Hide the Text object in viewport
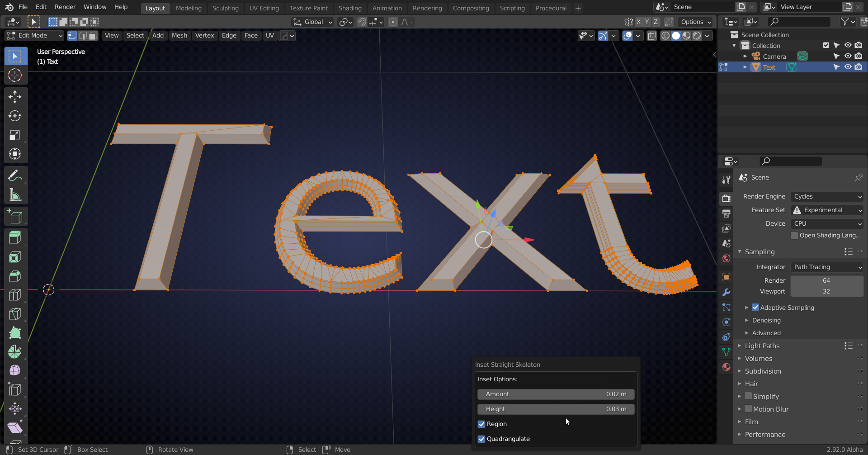The image size is (868, 455). (848, 67)
